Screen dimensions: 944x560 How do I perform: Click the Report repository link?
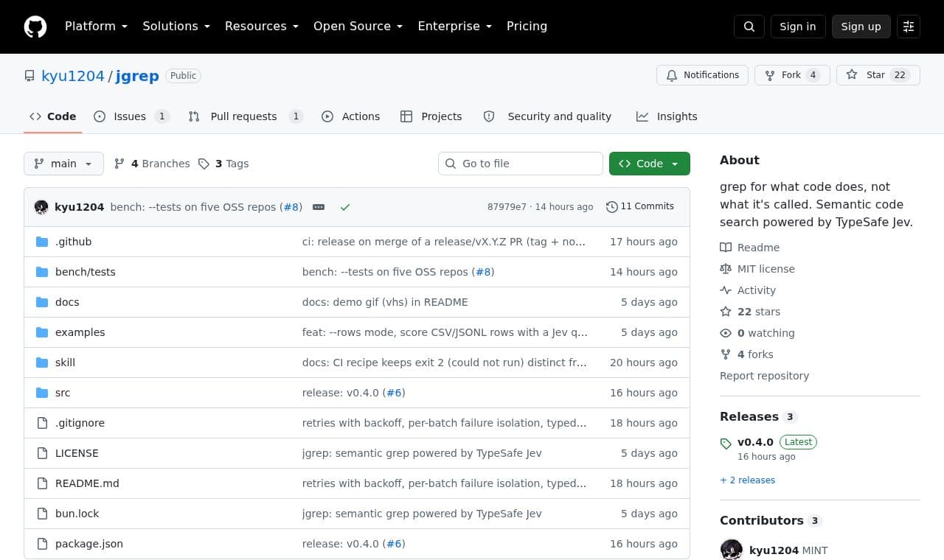pyautogui.click(x=764, y=376)
